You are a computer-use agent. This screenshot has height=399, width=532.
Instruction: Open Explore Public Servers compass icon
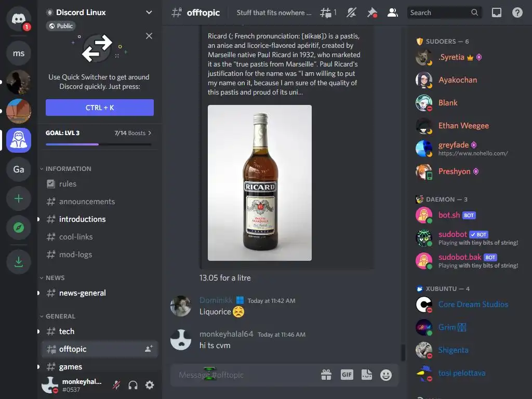19,228
